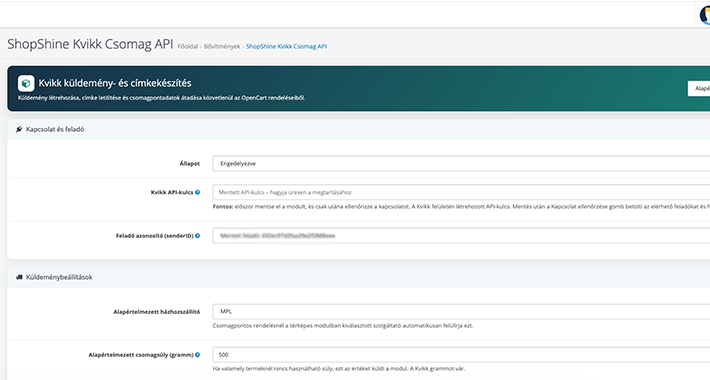The height and width of the screenshot is (380, 710).
Task: Click the white button in the banner
Action: click(699, 88)
